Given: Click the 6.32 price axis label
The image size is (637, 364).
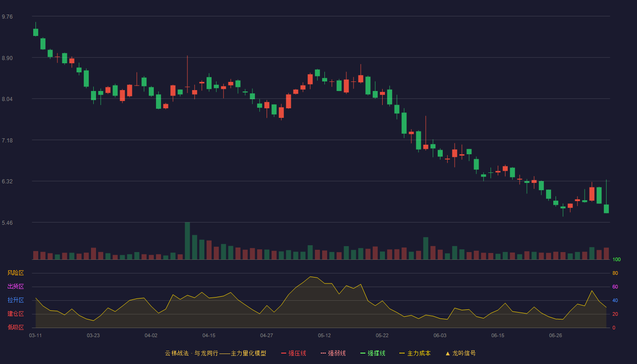Looking at the screenshot, I should coord(7,182).
